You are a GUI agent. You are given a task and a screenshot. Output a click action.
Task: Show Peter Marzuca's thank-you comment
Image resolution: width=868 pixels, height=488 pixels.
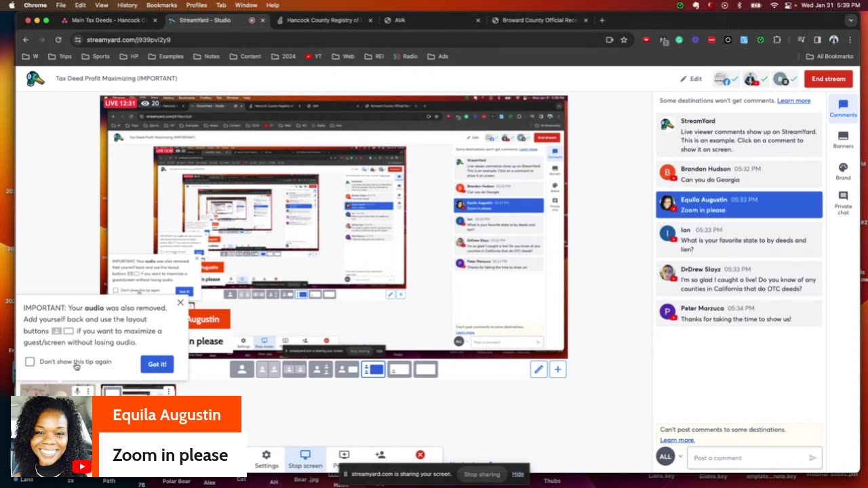point(739,314)
